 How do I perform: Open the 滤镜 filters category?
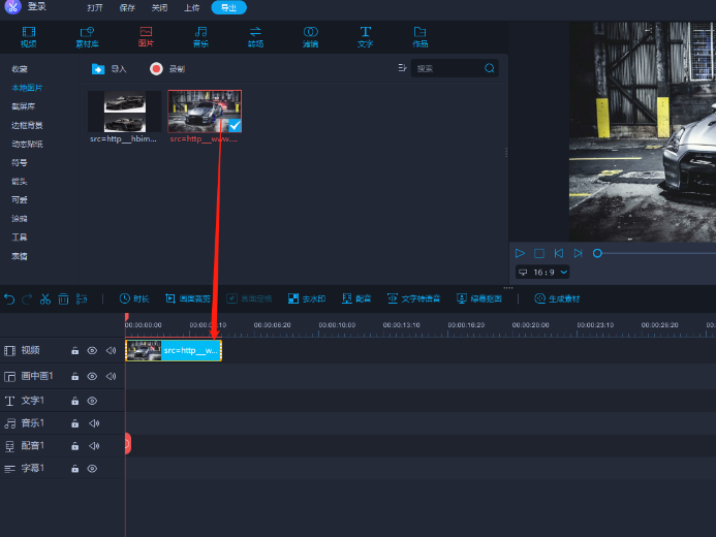311,37
